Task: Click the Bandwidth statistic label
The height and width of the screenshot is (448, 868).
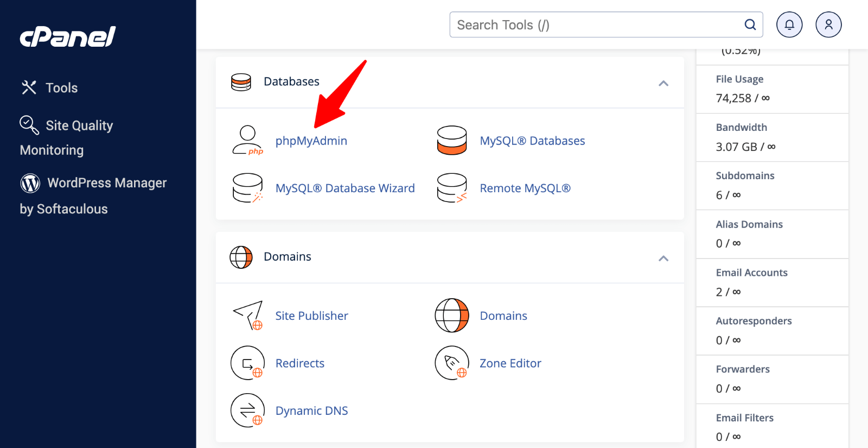Action: point(741,127)
